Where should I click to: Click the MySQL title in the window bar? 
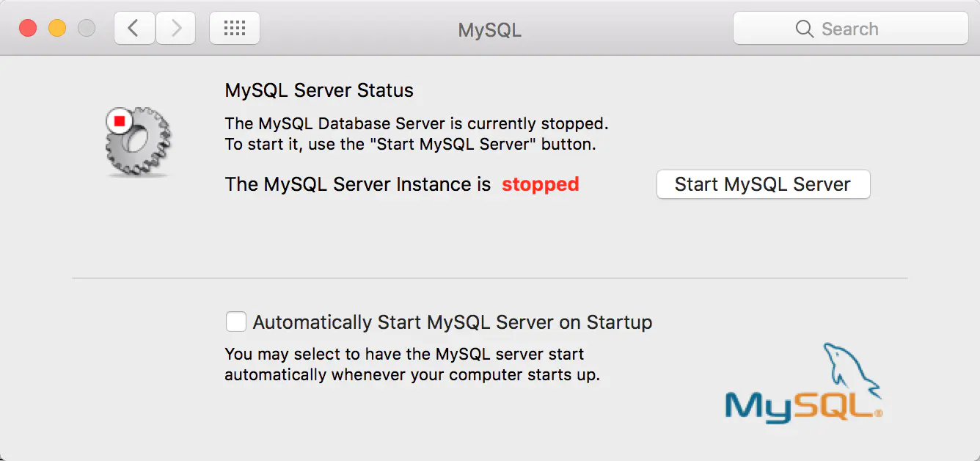click(489, 30)
